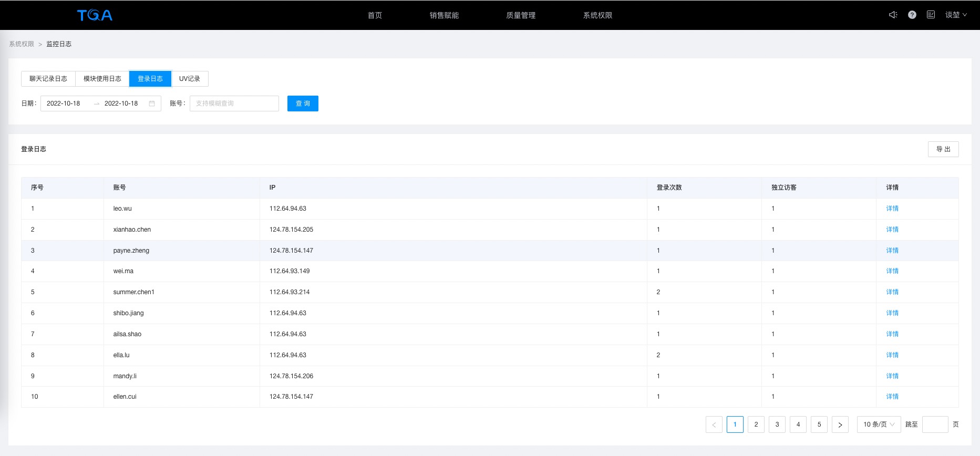Click the 查询 search button
Viewport: 980px width, 456px height.
303,103
